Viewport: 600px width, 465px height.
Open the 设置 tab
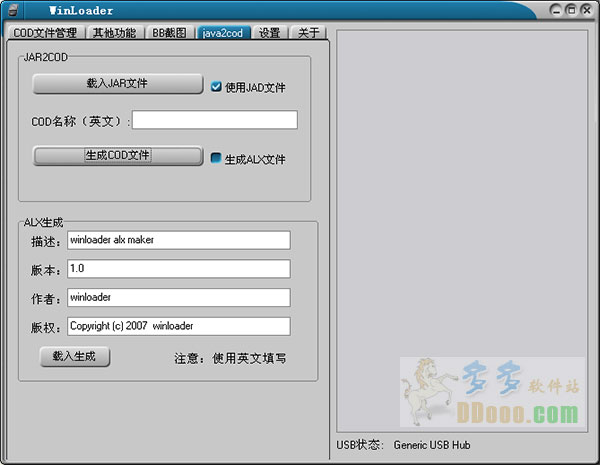269,33
